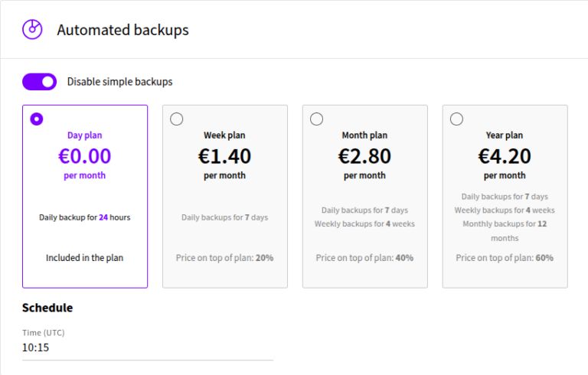Image resolution: width=588 pixels, height=375 pixels.
Task: Choose the Week plan radio button
Action: 176,119
